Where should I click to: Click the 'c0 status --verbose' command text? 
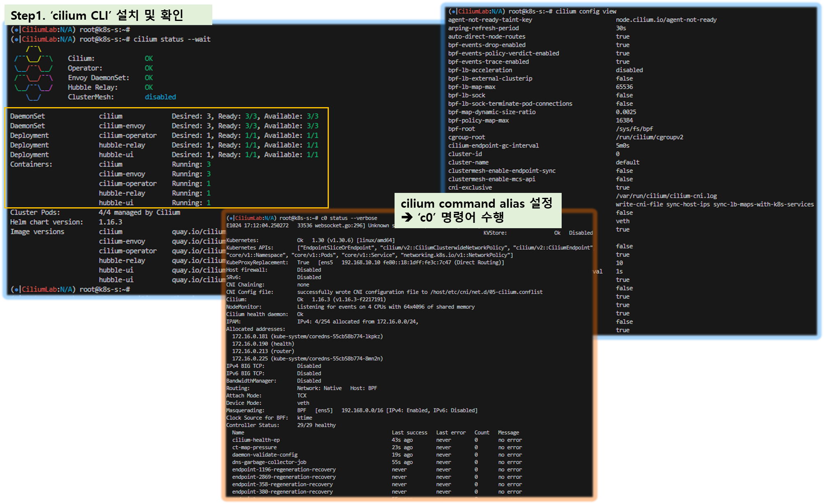[x=349, y=218]
